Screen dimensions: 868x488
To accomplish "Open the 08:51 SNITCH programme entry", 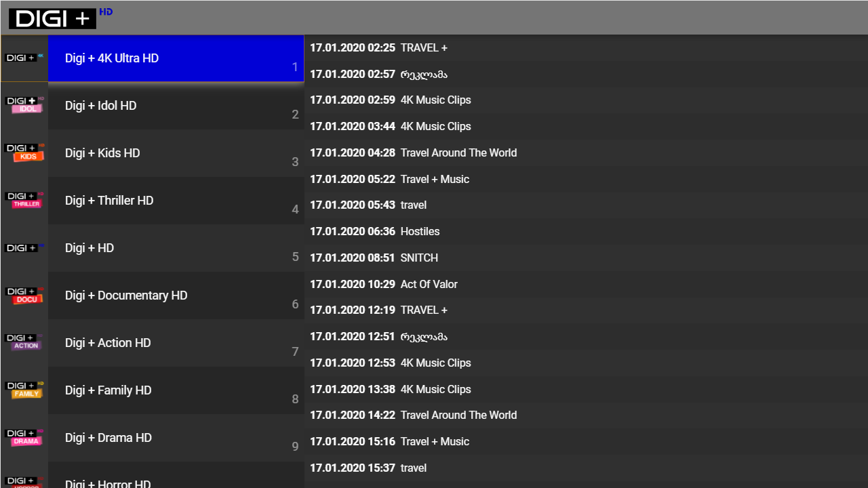I will pyautogui.click(x=586, y=258).
